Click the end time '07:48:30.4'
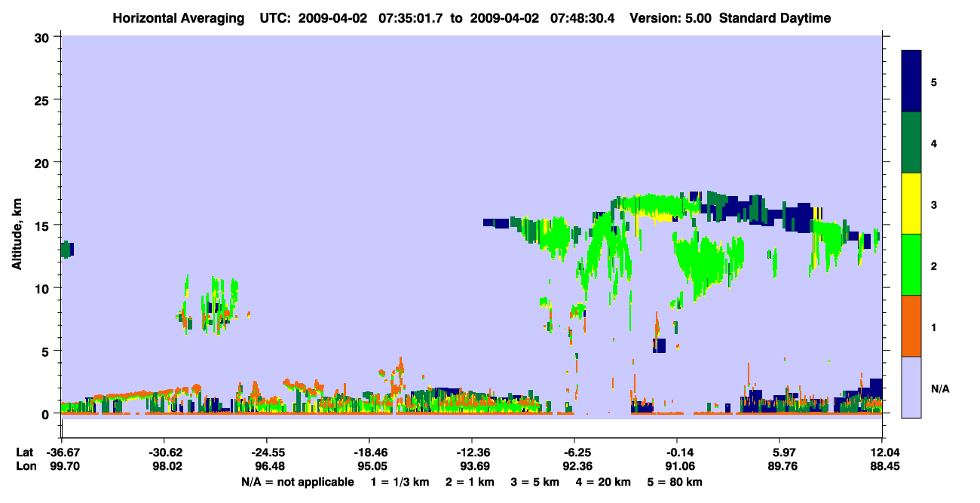 coord(582,18)
